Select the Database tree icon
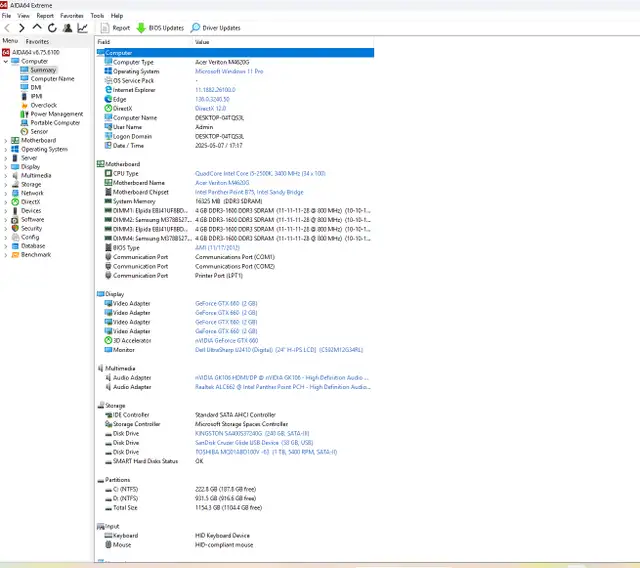This screenshot has height=568, width=640. [x=15, y=246]
